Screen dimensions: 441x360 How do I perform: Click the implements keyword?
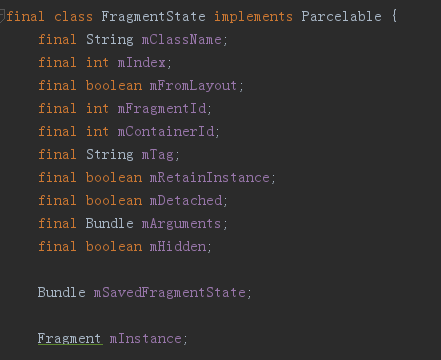[x=253, y=17]
